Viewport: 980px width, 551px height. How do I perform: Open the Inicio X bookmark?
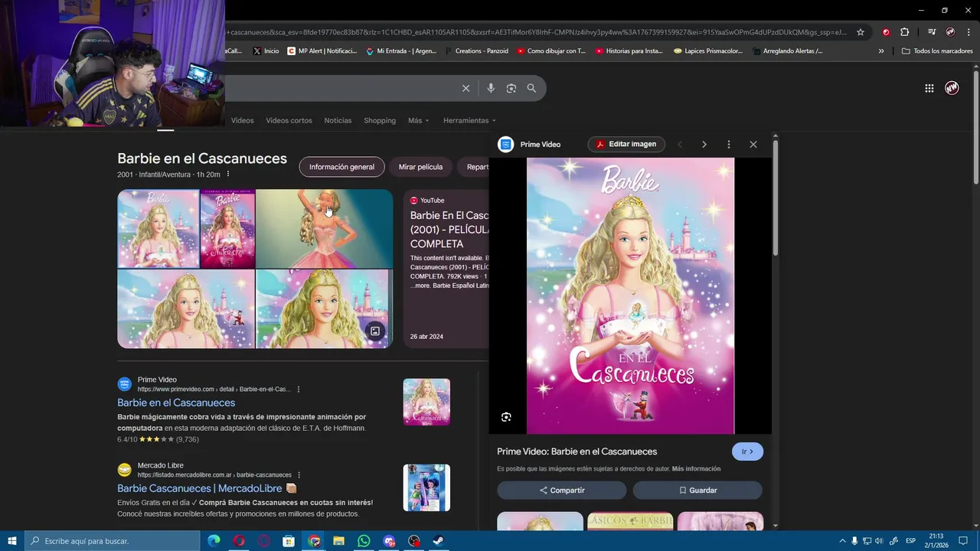click(x=266, y=51)
